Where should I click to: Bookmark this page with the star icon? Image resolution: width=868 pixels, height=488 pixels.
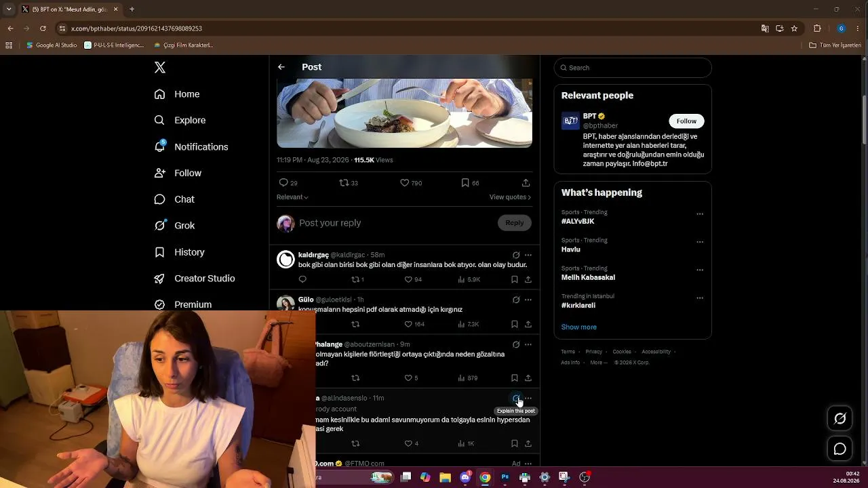point(794,28)
